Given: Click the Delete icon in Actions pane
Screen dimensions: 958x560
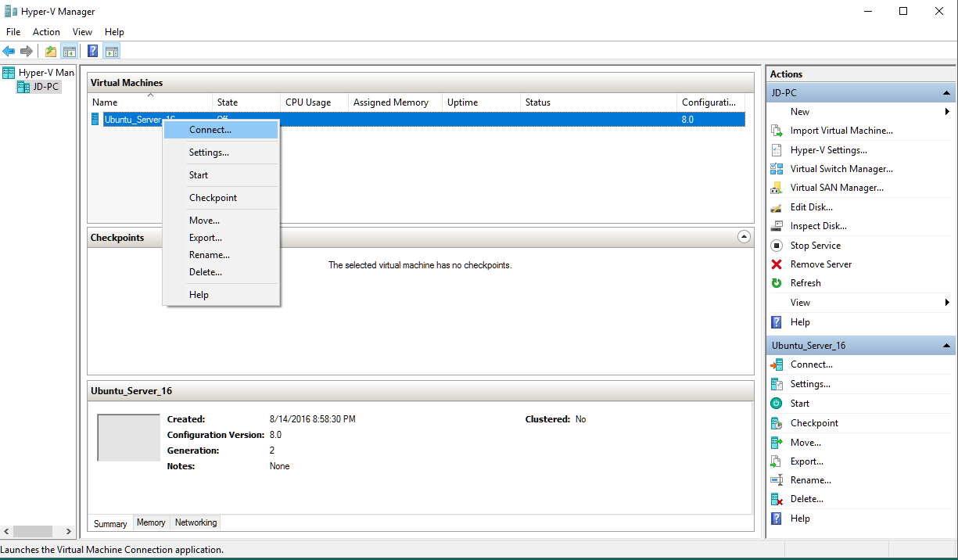Looking at the screenshot, I should point(777,499).
